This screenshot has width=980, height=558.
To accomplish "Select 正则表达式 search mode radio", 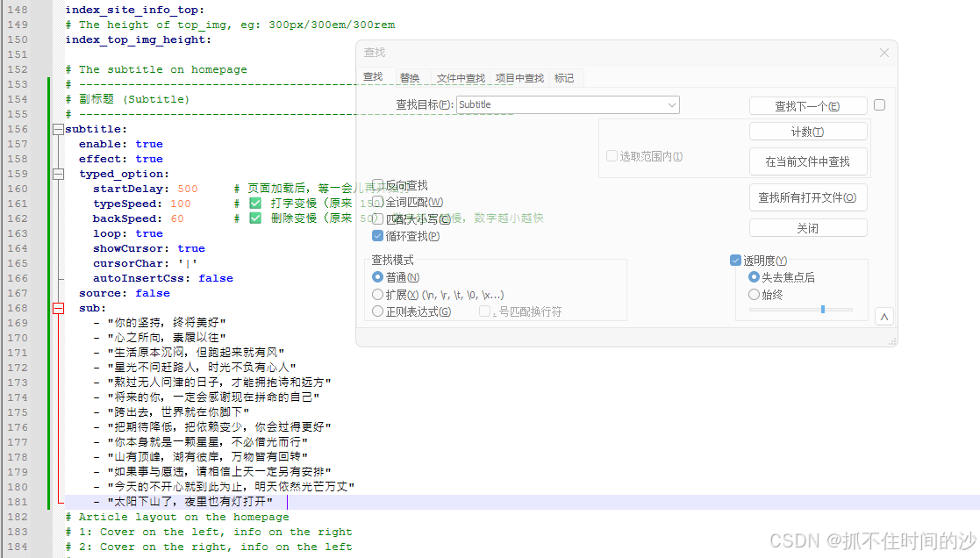I will pyautogui.click(x=377, y=311).
